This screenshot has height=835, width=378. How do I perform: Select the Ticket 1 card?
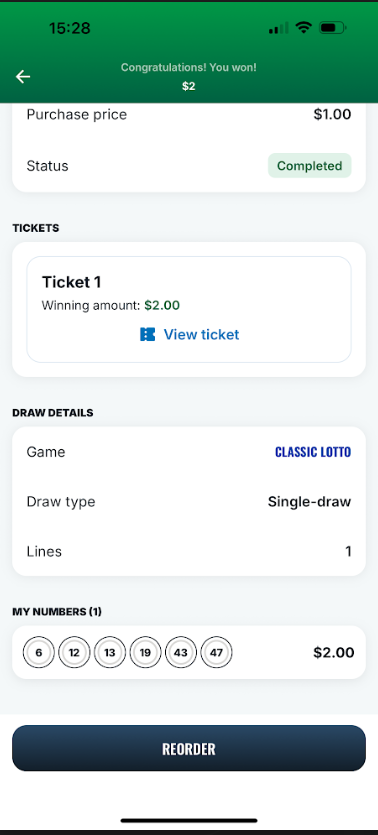point(189,309)
